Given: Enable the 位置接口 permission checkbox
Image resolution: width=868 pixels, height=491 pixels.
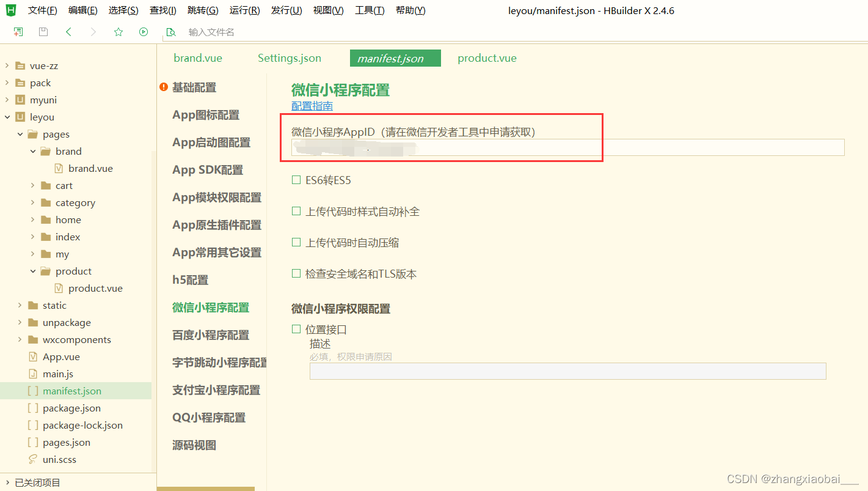Looking at the screenshot, I should 296,329.
